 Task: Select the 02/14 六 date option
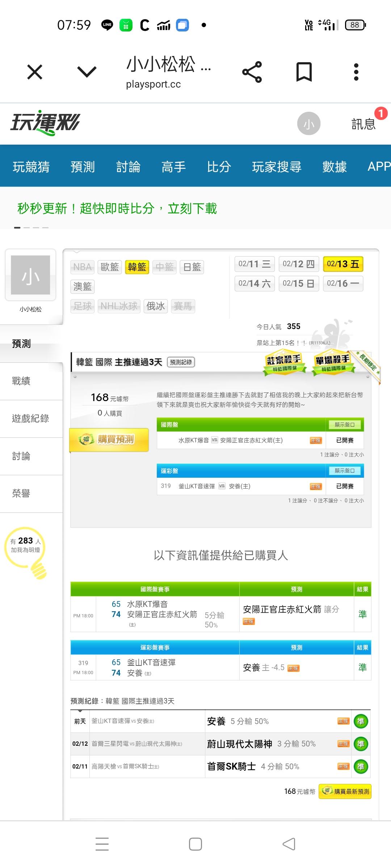tap(255, 284)
